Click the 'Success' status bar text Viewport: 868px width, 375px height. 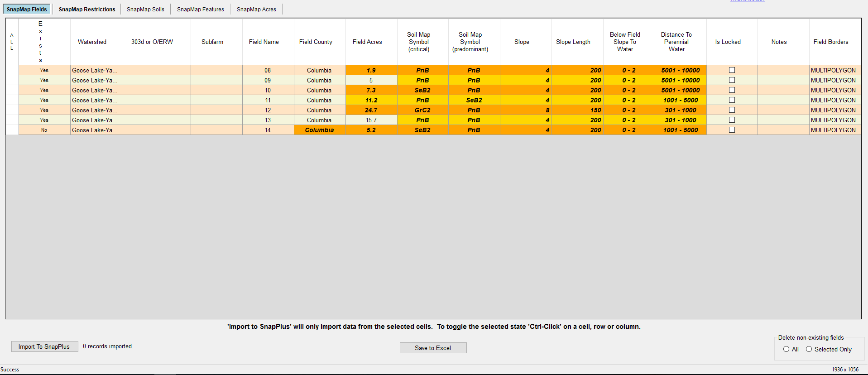pyautogui.click(x=10, y=370)
